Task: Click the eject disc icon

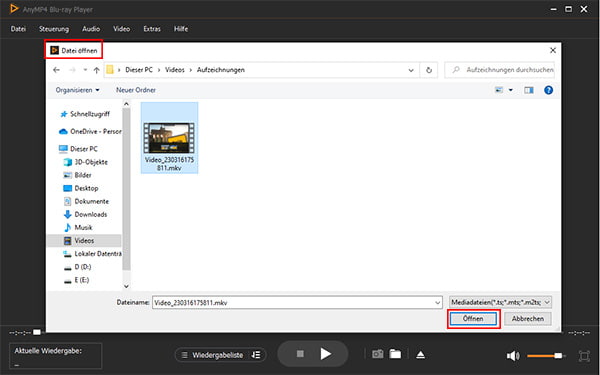Action: tap(421, 355)
